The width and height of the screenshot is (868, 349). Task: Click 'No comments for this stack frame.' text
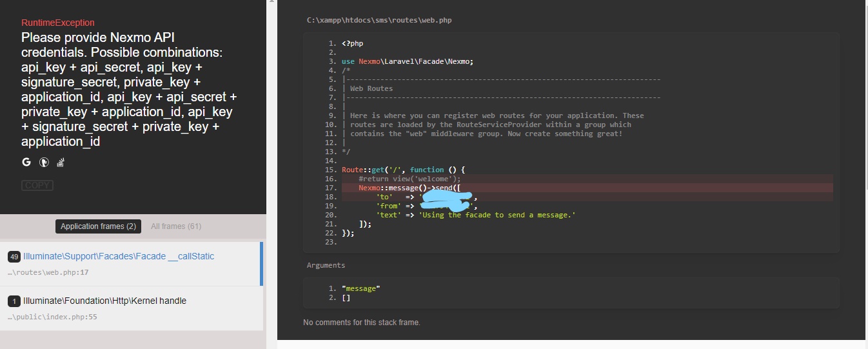pos(362,322)
